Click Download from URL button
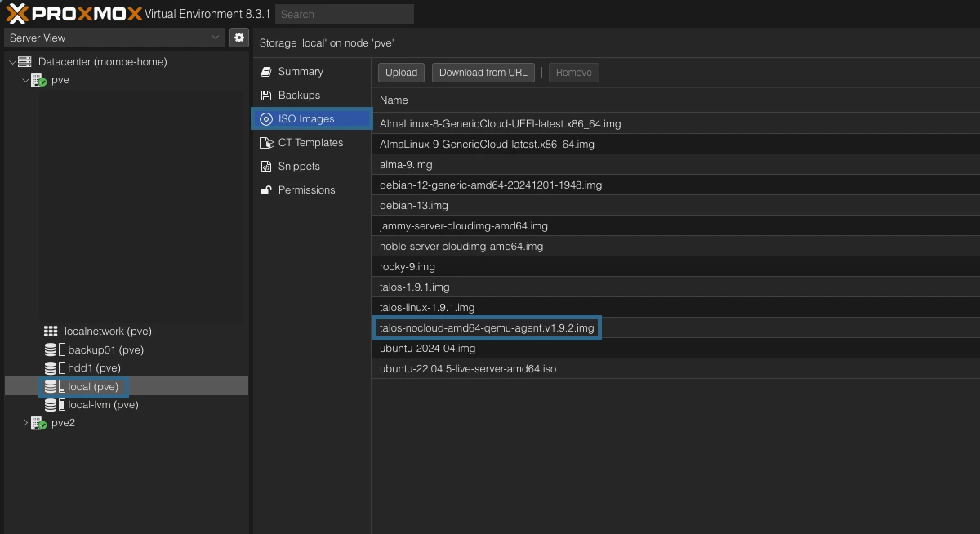 [x=483, y=73]
